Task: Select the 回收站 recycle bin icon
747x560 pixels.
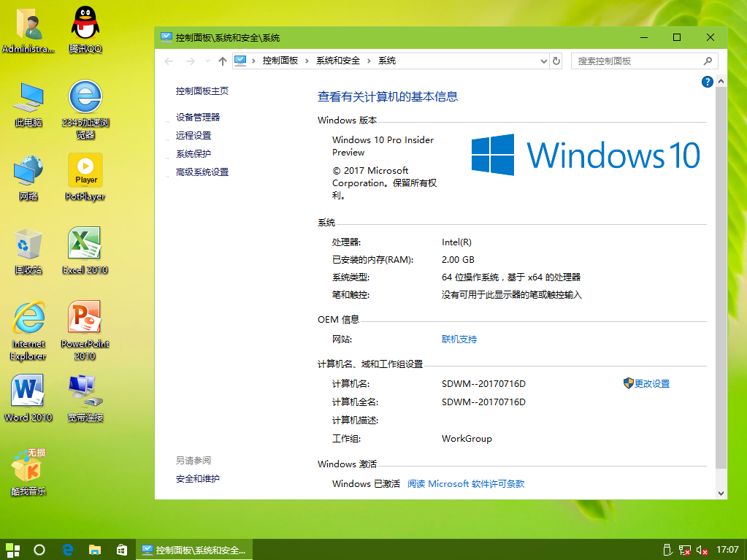Action: (x=28, y=251)
